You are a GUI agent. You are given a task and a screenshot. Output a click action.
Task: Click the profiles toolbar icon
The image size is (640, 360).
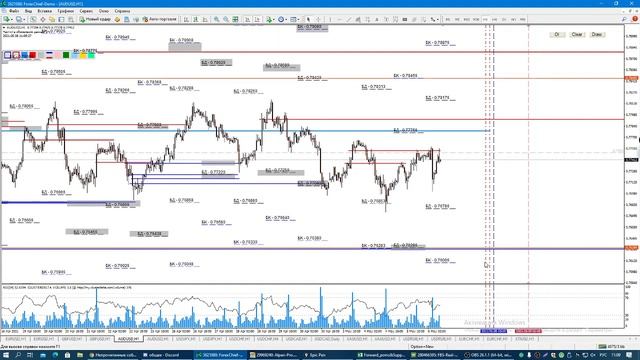pos(19,19)
